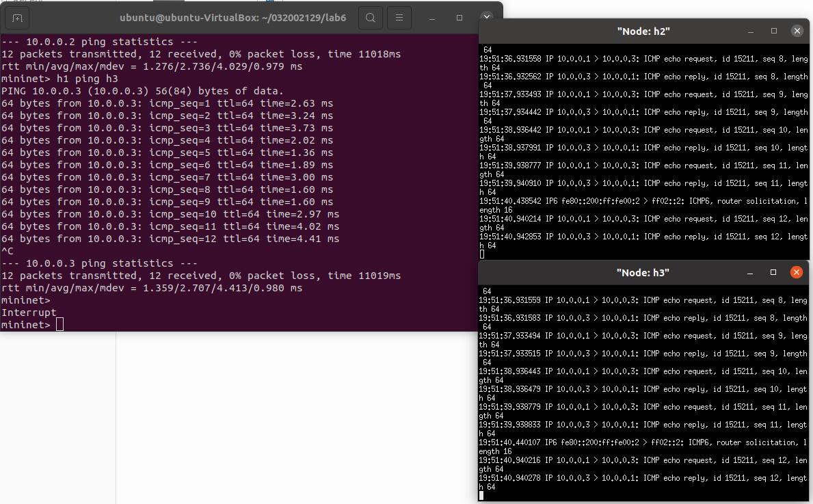Open new tab in Ubuntu terminal
This screenshot has width=813, height=504.
point(17,18)
